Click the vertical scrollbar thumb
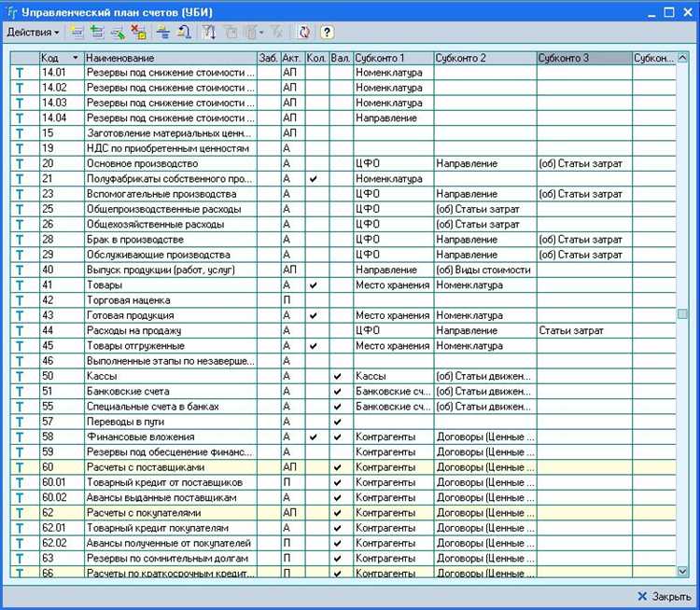700x610 pixels. click(682, 314)
